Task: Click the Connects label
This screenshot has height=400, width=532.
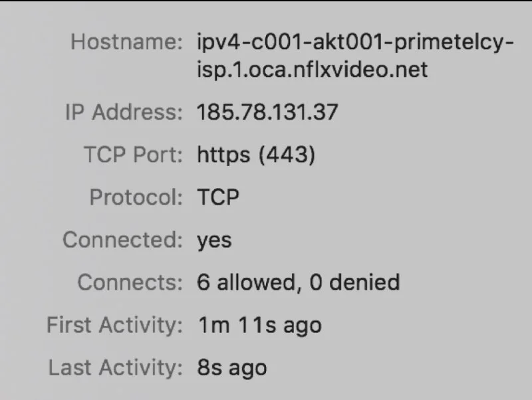Action: 130,282
